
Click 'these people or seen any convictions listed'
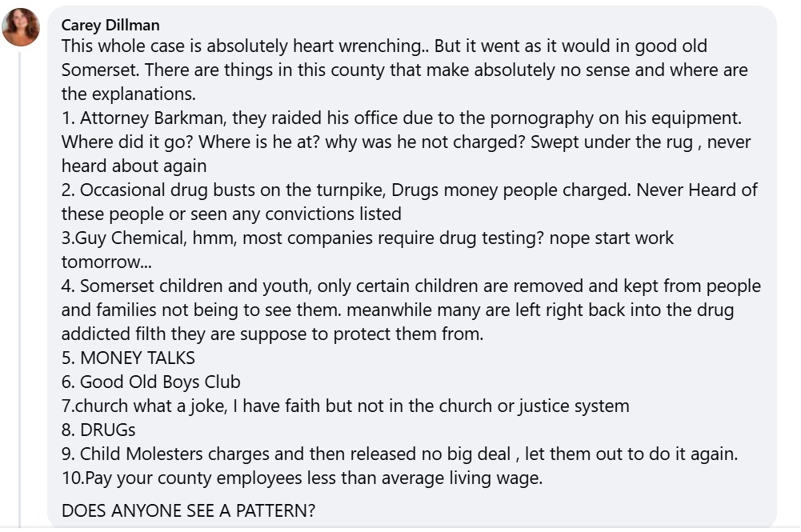231,214
